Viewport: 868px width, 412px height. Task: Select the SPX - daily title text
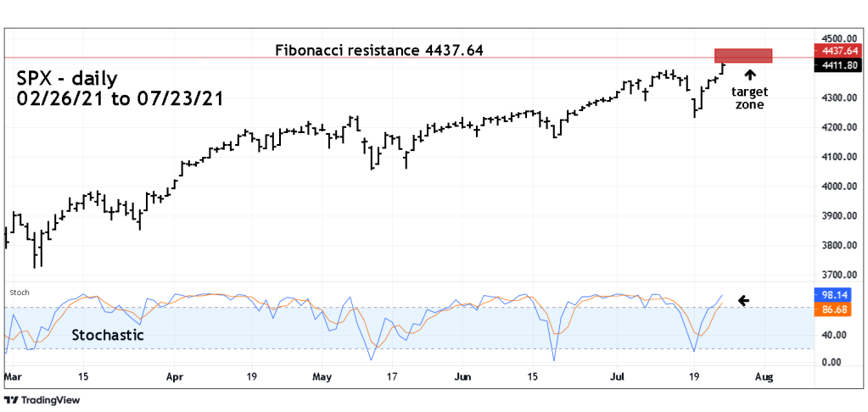[67, 78]
